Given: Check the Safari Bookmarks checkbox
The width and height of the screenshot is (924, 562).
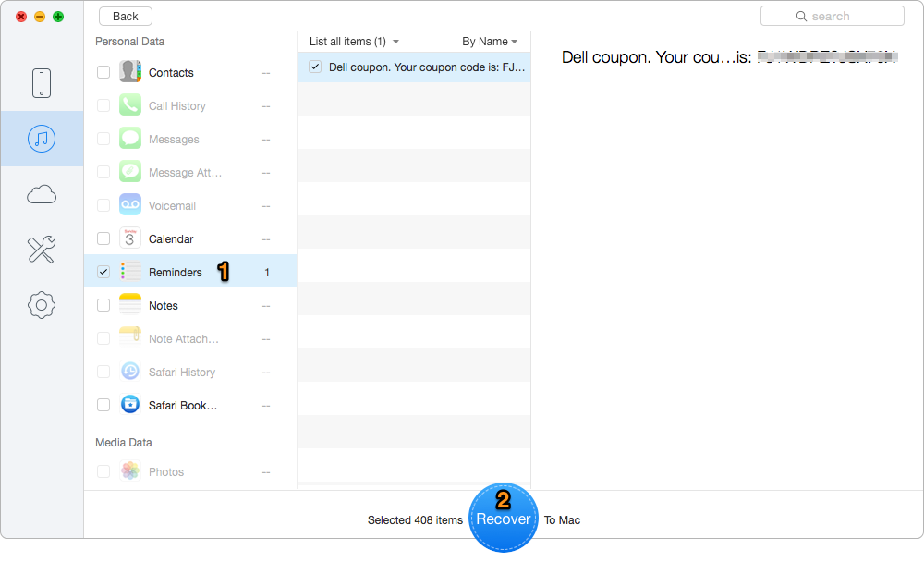Looking at the screenshot, I should [103, 405].
